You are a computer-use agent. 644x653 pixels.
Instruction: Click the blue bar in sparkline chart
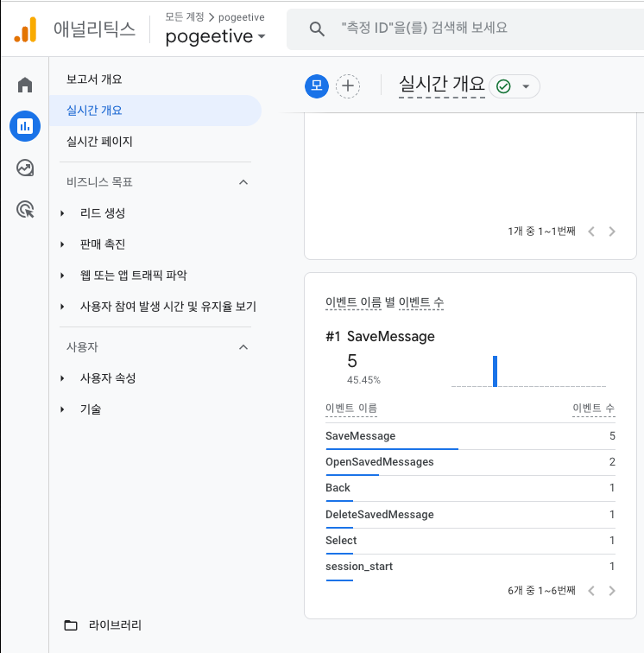(x=495, y=371)
